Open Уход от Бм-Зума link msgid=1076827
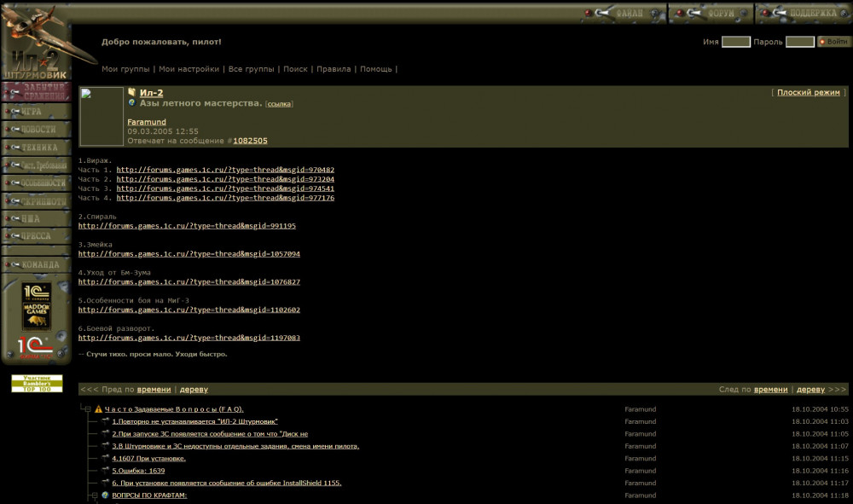Viewport: 853px width, 504px height. [189, 281]
